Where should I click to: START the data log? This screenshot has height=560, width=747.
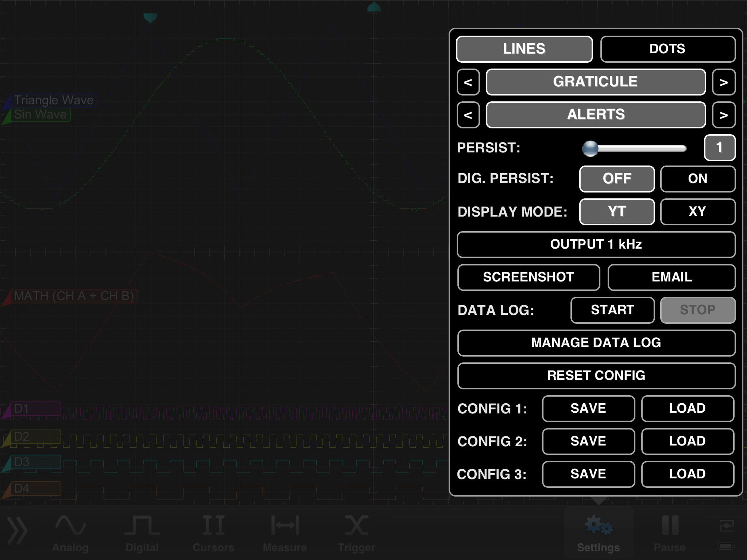[612, 310]
